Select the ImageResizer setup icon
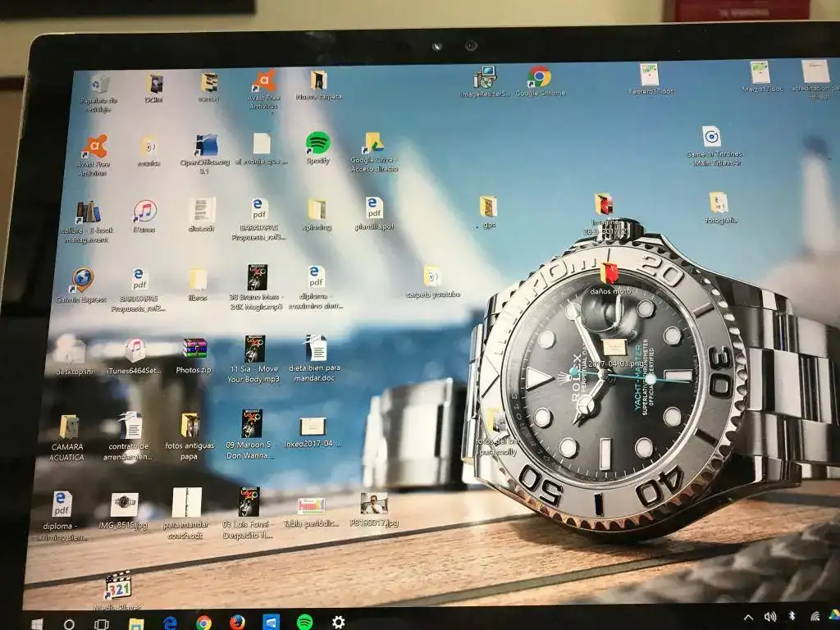The image size is (840, 630). (486, 78)
